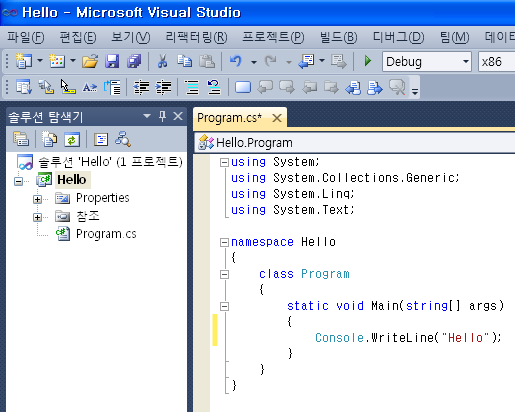
Task: Comment out the selected lines icon
Action: click(192, 88)
